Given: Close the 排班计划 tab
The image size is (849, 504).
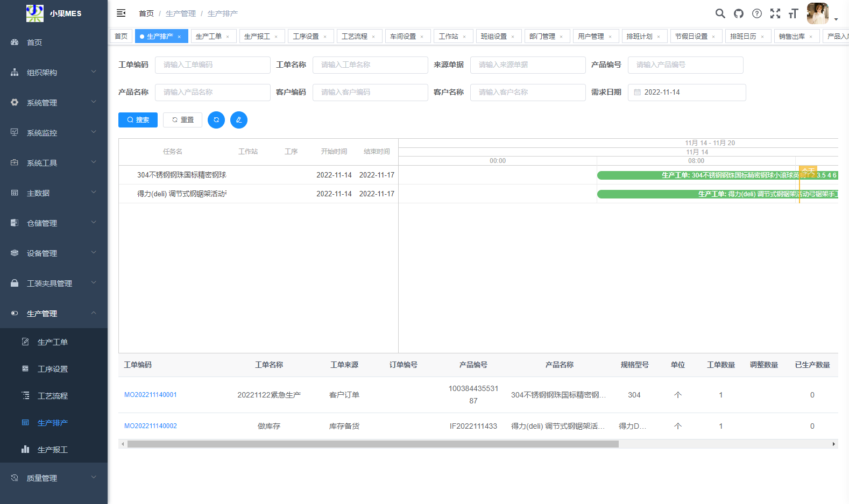Looking at the screenshot, I should (x=659, y=37).
